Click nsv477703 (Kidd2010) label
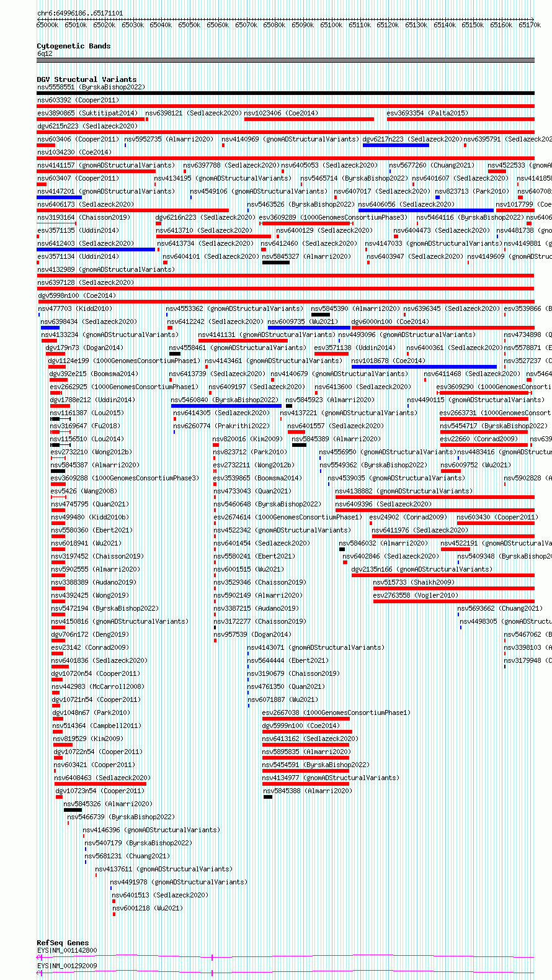 tap(75, 308)
